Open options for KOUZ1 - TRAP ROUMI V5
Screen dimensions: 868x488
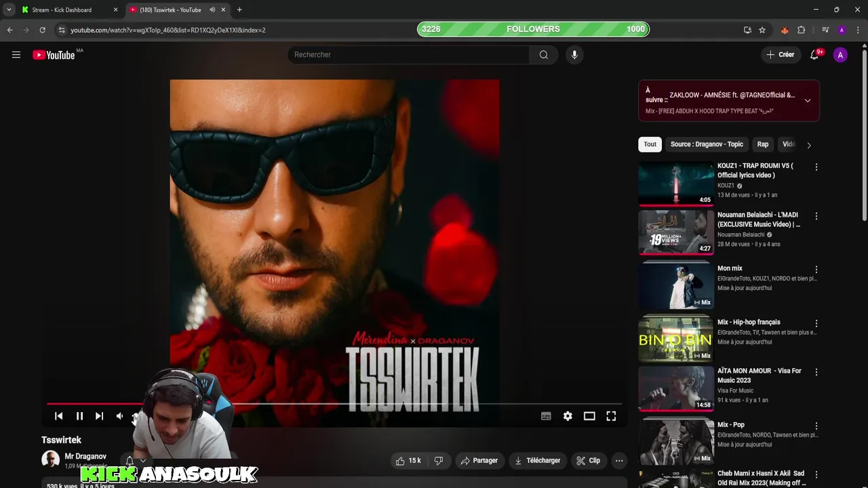click(816, 167)
